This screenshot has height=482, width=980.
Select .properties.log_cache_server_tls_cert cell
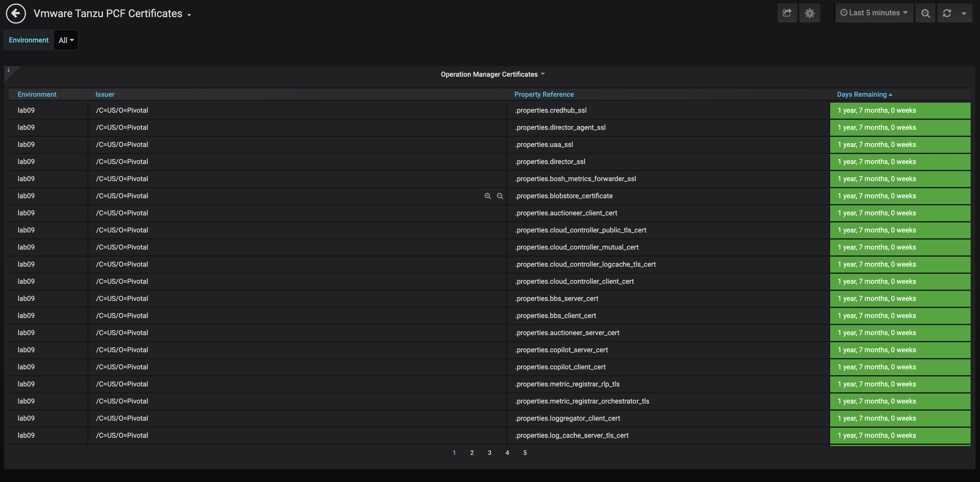(x=668, y=436)
